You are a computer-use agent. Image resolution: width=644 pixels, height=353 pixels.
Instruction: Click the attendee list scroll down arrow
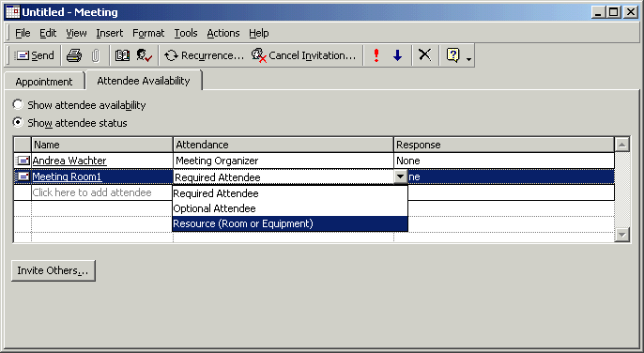coord(621,235)
